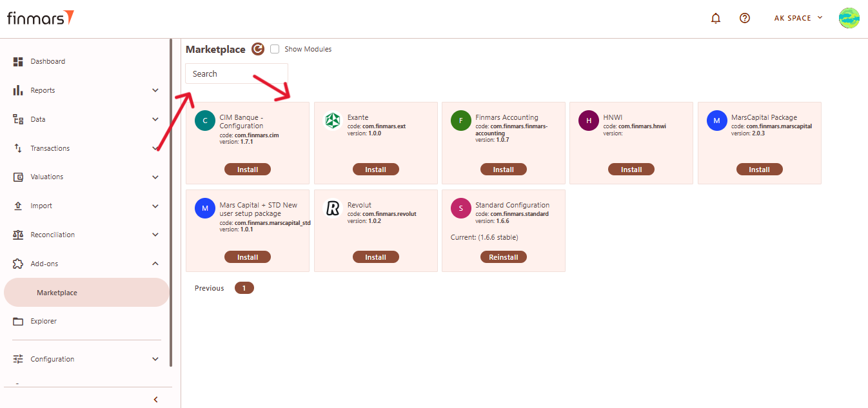Open the Reconciliation menu item

pyautogui.click(x=53, y=235)
